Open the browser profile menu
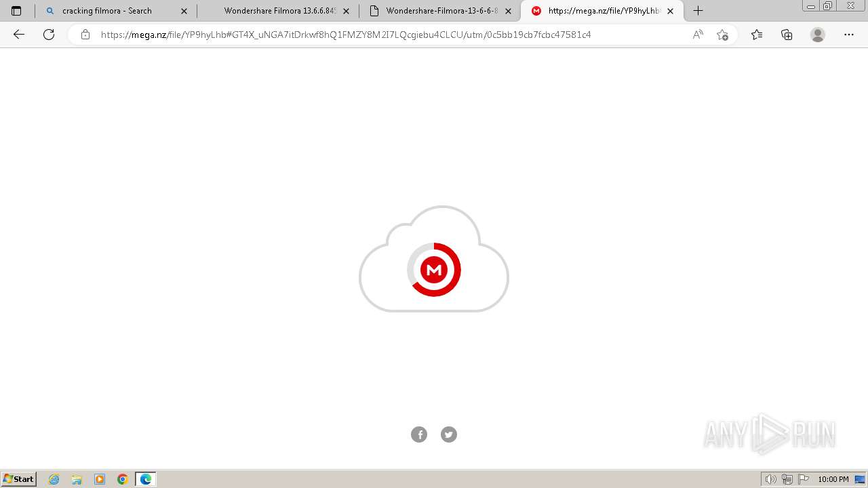The height and width of the screenshot is (488, 868). 818,35
